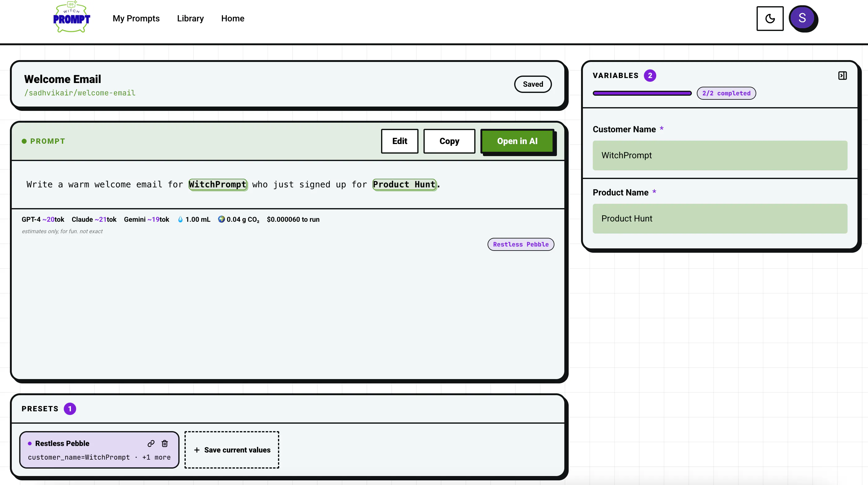
Task: Click the Variables count badge 2
Action: [x=650, y=76]
